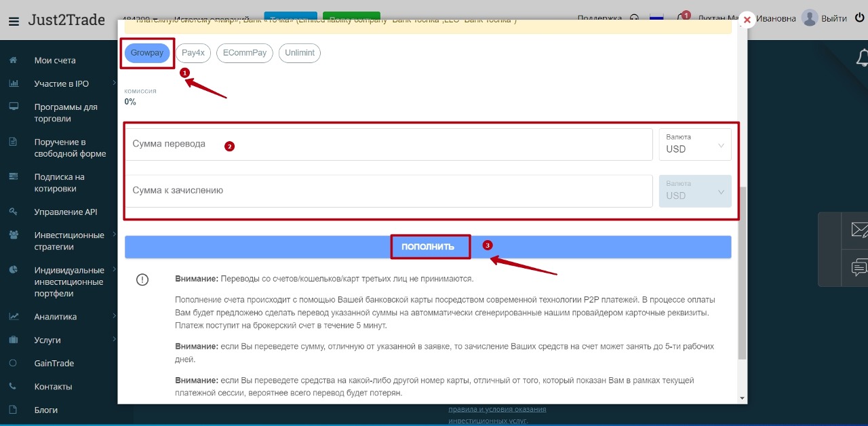868x426 pixels.
Task: Click the card icon beside Подписка на котировки
Action: 13,176
